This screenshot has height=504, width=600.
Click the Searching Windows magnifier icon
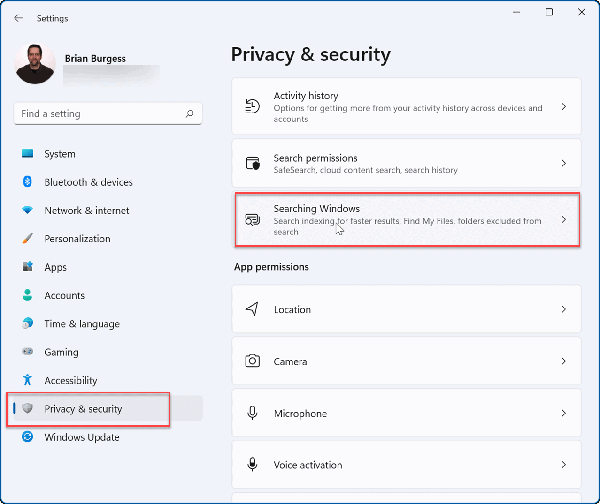(253, 220)
